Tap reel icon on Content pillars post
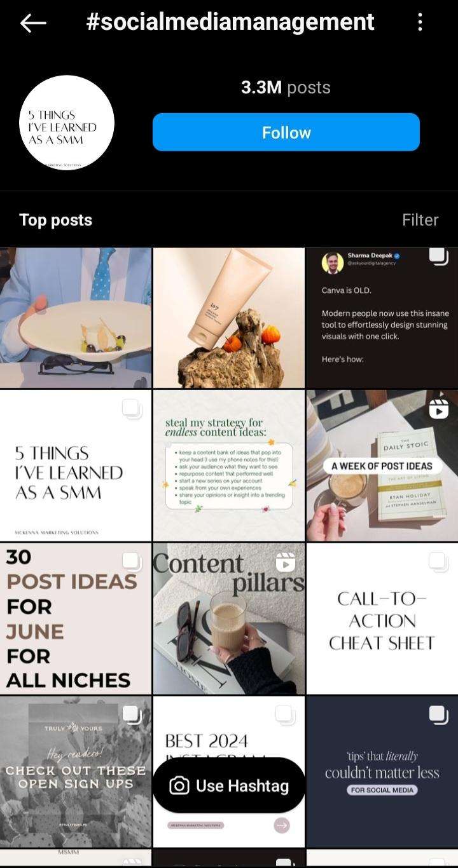The height and width of the screenshot is (868, 458). click(x=286, y=562)
